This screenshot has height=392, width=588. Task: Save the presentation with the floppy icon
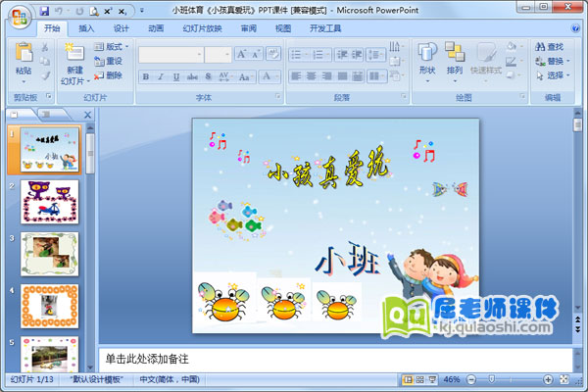[44, 11]
